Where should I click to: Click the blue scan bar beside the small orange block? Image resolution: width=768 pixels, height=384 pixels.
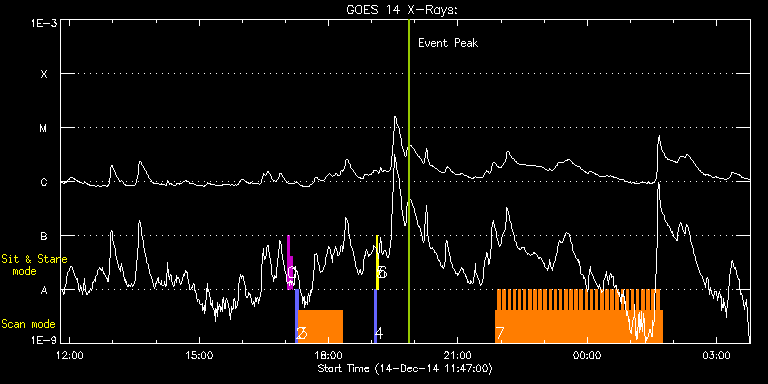tap(296, 316)
